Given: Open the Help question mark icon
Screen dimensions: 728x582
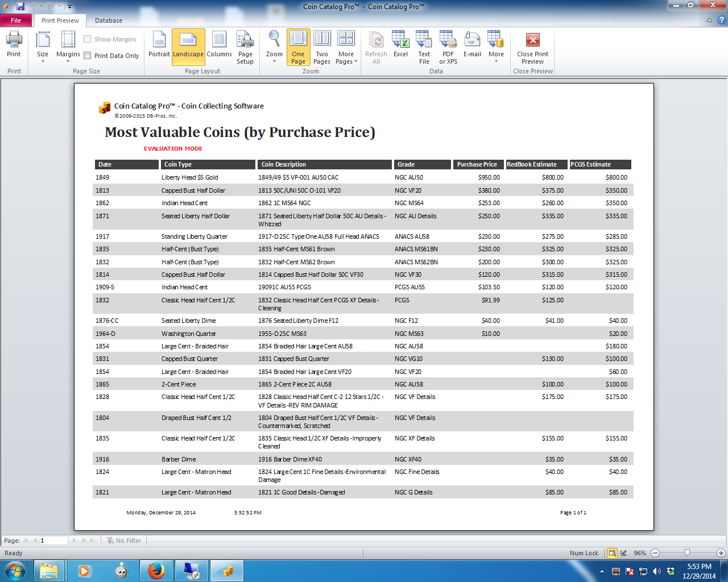Looking at the screenshot, I should [x=721, y=20].
